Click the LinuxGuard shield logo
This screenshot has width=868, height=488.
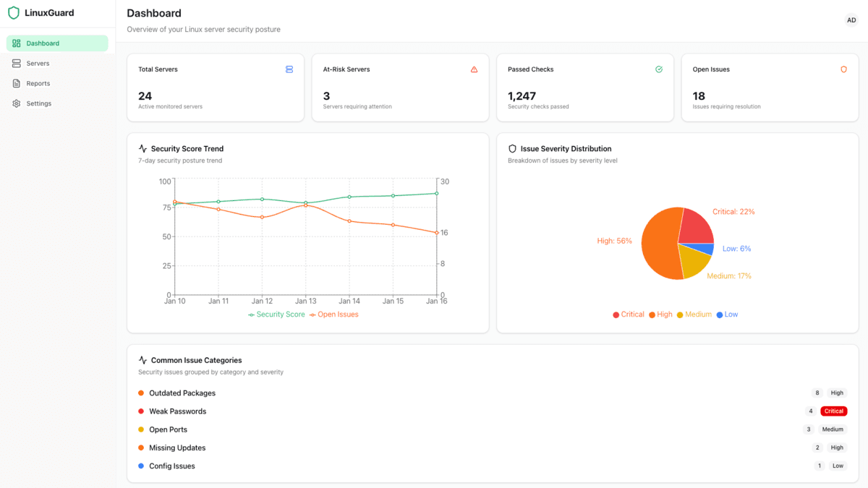click(x=13, y=12)
